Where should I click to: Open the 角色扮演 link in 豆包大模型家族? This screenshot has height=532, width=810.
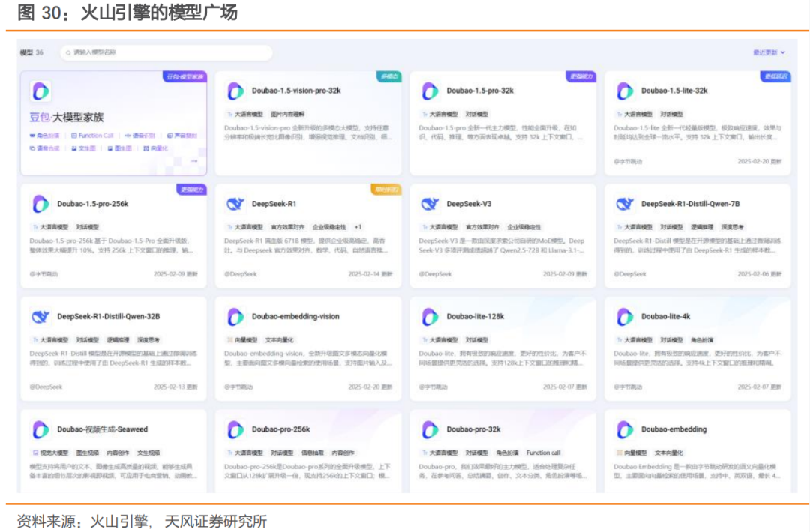pos(44,136)
